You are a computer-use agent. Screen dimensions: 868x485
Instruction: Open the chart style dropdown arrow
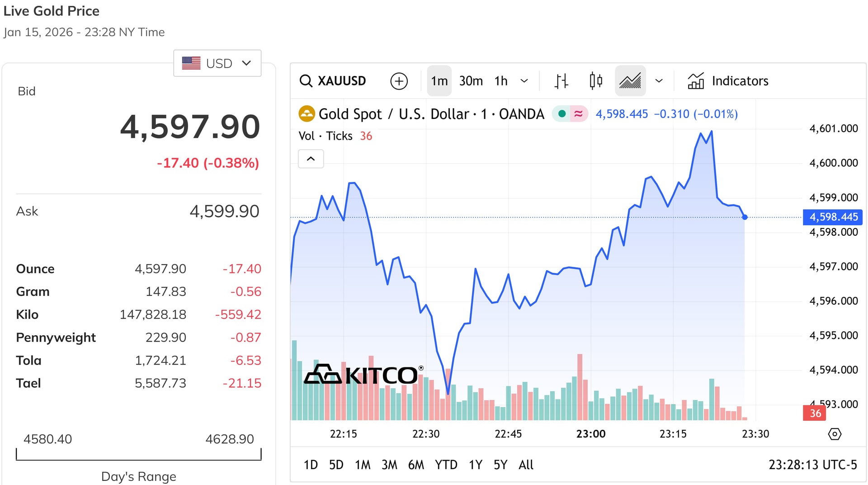point(659,81)
